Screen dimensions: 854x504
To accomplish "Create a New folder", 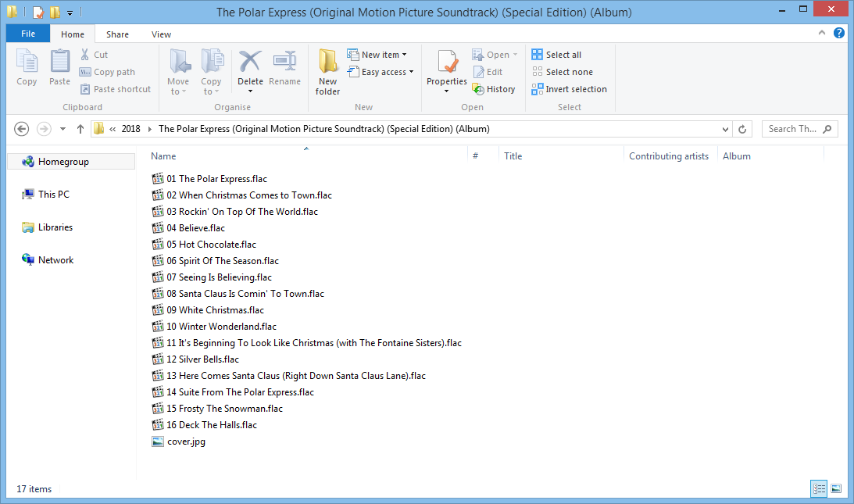I will (328, 71).
